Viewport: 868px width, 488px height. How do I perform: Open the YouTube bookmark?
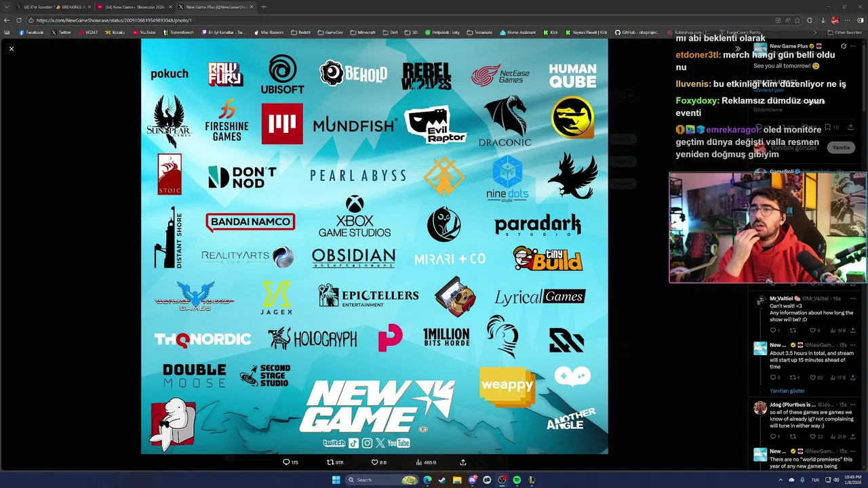[x=144, y=33]
